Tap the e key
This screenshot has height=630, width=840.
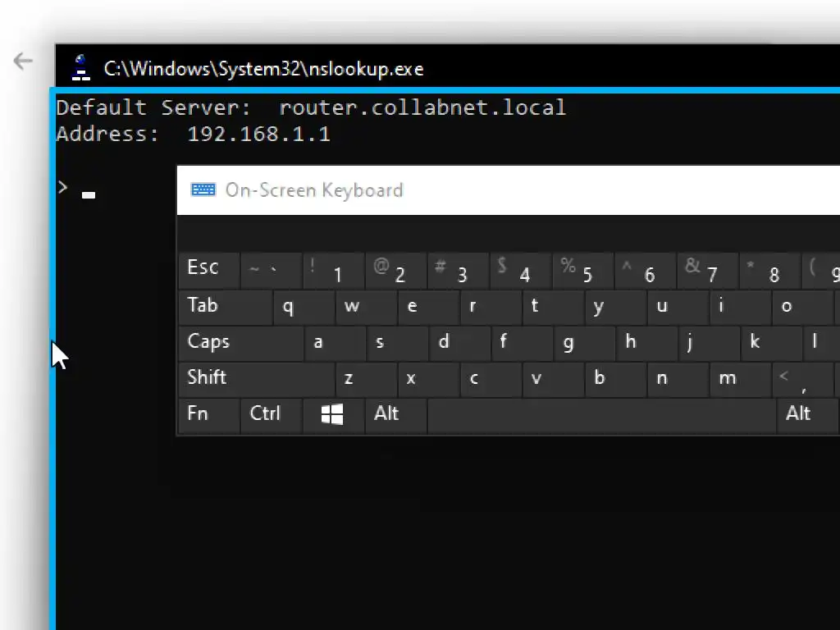click(428, 307)
